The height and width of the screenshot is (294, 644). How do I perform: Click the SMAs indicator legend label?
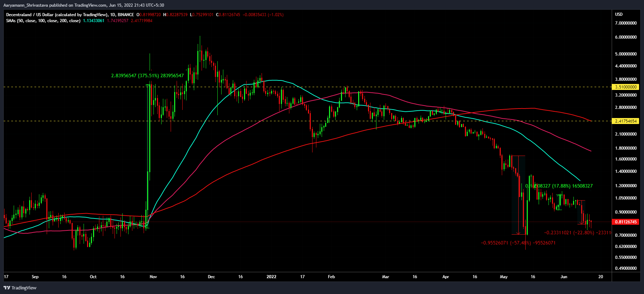point(43,21)
